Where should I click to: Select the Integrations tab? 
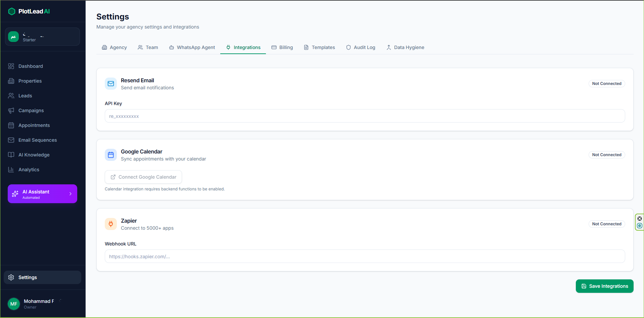coord(243,47)
